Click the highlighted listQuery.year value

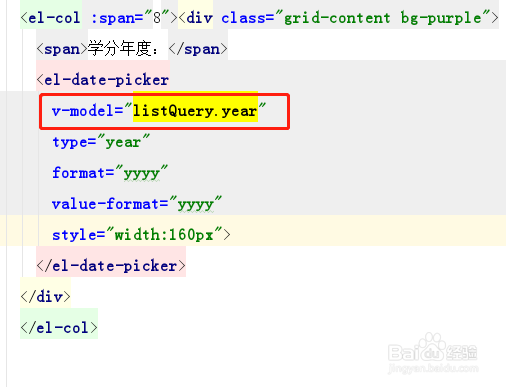click(195, 111)
